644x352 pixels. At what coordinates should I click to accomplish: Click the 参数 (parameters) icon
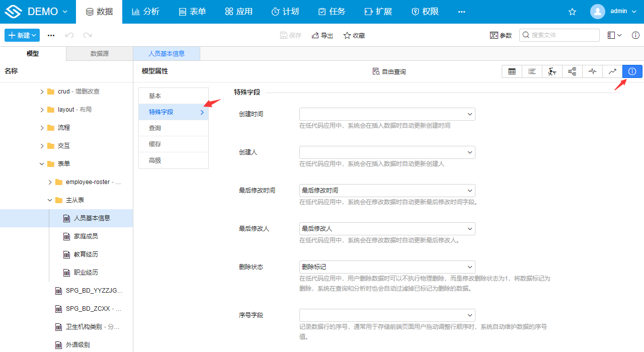[501, 35]
